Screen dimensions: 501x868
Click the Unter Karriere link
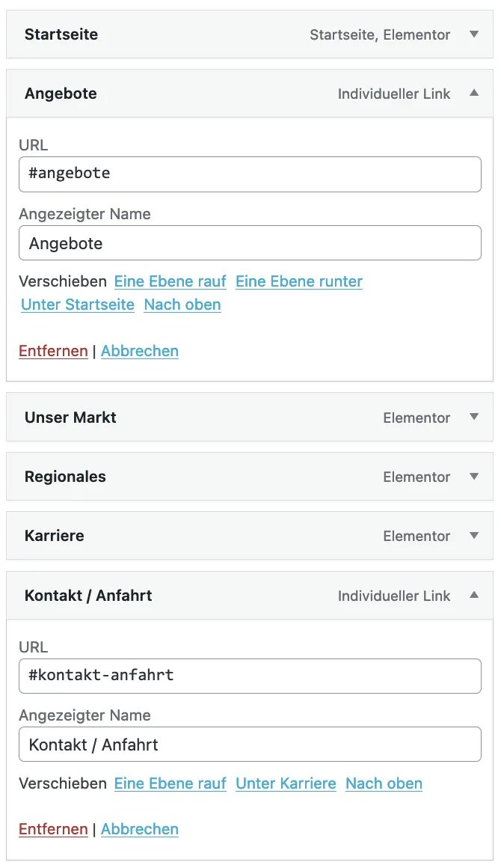[286, 783]
